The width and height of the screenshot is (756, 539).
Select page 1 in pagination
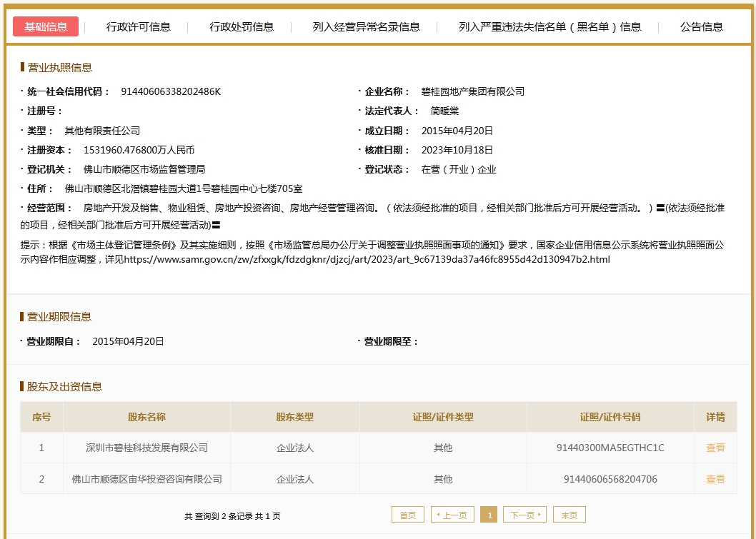pos(489,515)
